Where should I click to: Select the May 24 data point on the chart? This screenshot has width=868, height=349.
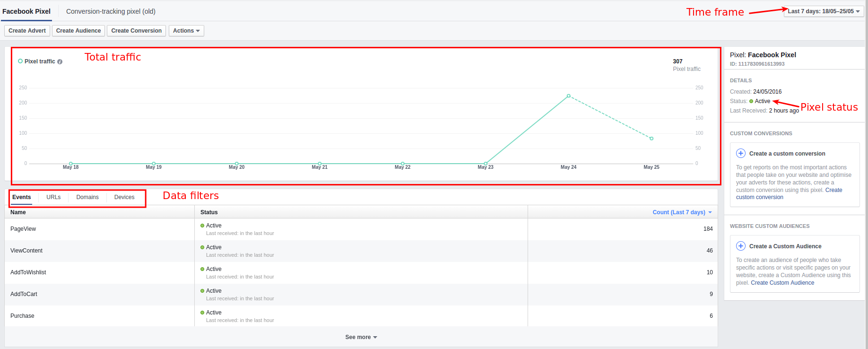coord(568,96)
